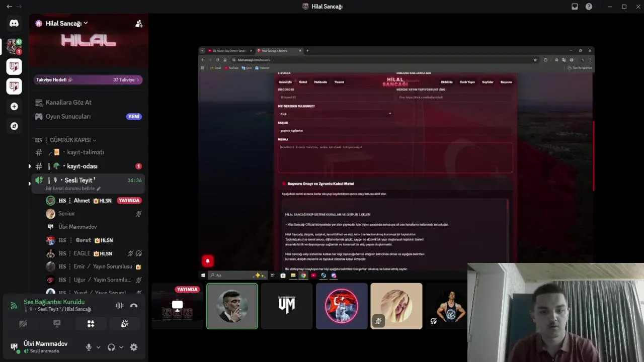Select Emir / Yayın Sorumlusu member
This screenshot has height=362, width=644.
point(94,266)
